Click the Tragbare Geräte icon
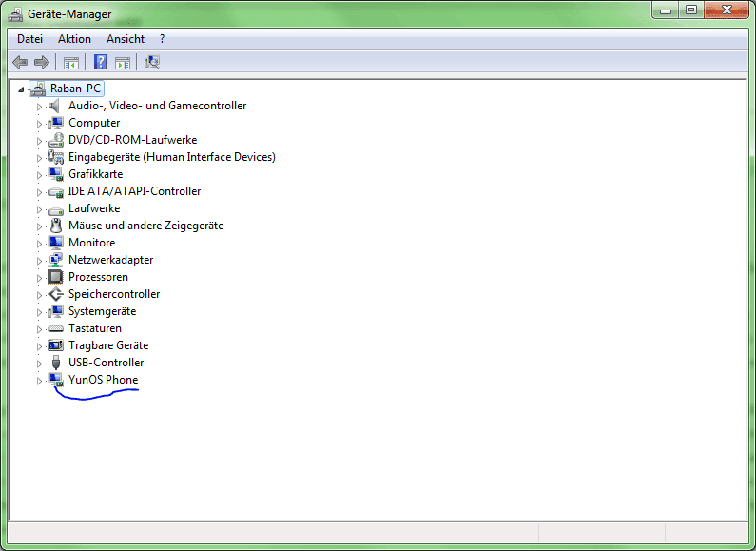Screen dimensions: 756x551 pyautogui.click(x=56, y=345)
